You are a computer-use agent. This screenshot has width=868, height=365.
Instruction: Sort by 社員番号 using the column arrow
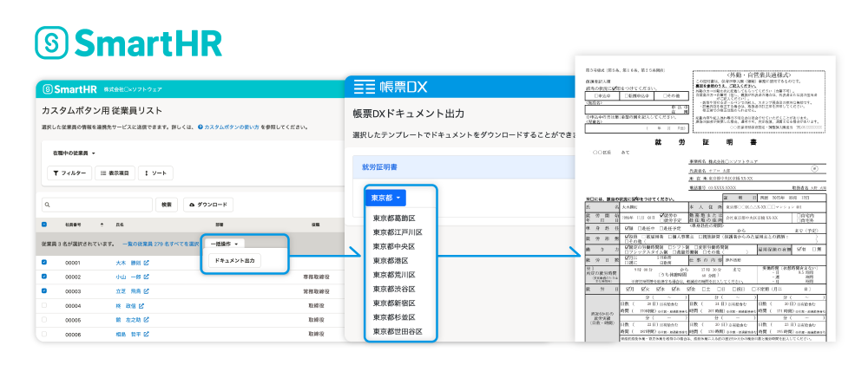coord(102,225)
